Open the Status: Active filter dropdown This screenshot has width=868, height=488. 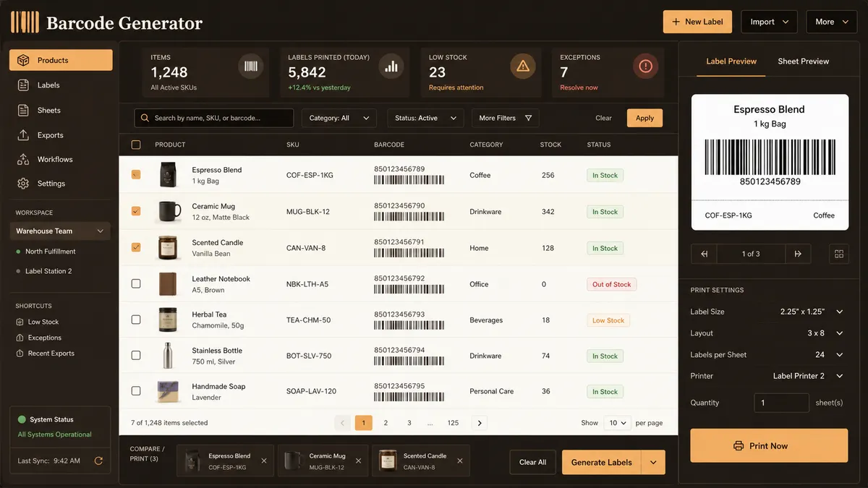pyautogui.click(x=425, y=118)
